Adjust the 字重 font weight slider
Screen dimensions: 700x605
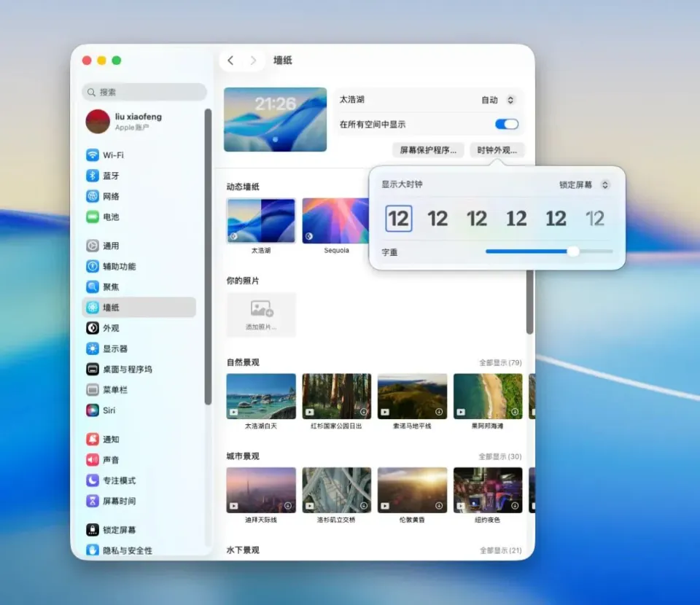click(x=573, y=251)
